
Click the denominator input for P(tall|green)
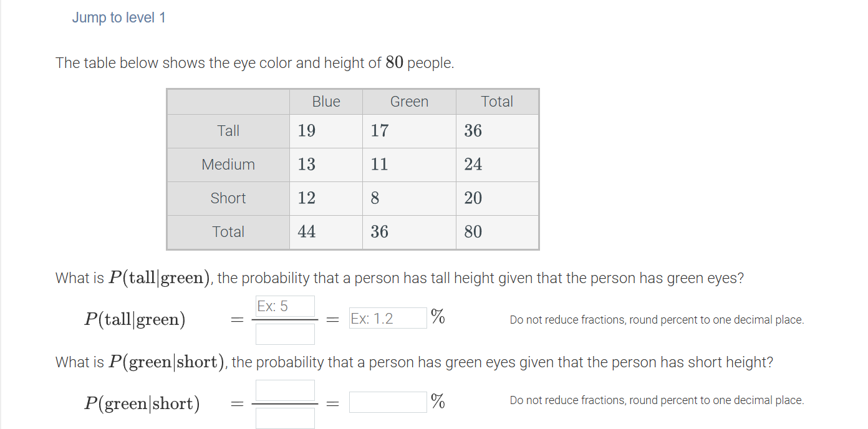284,334
